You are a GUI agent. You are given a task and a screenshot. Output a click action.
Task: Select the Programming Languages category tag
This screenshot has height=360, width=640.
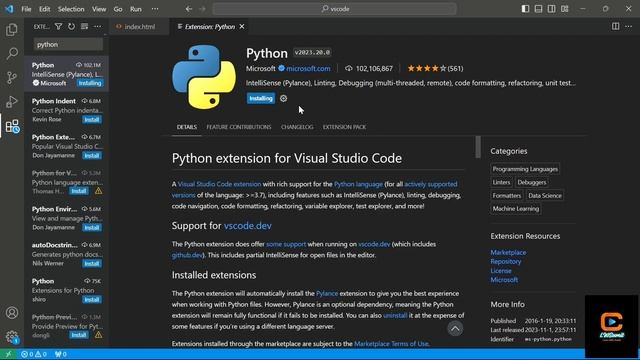(x=525, y=169)
